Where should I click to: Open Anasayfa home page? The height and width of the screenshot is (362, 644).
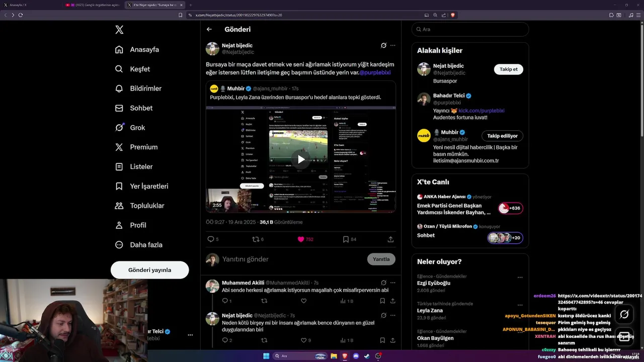click(137, 49)
